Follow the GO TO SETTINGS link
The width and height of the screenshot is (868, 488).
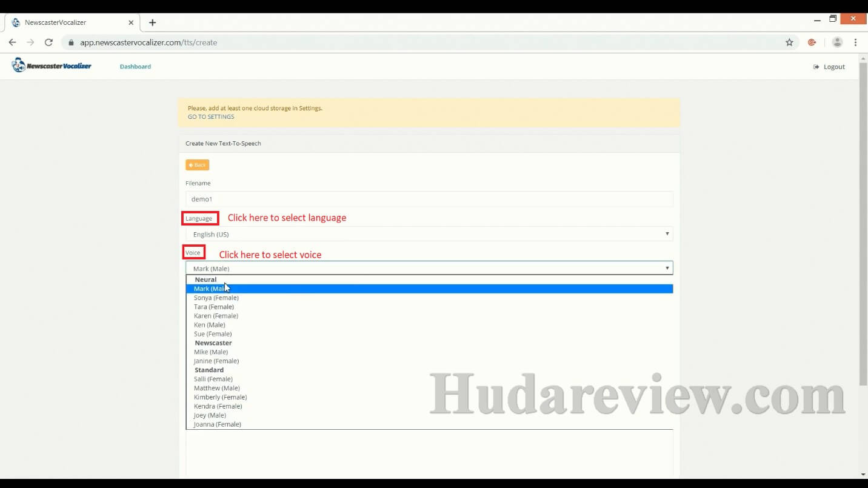coord(211,116)
